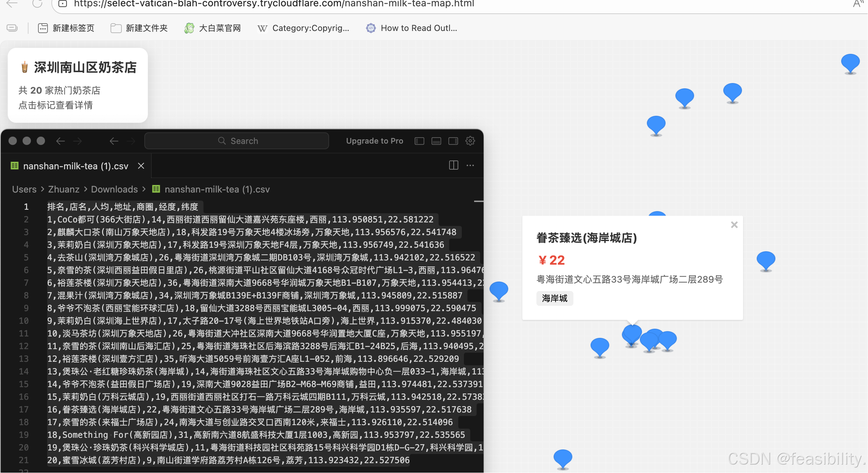Toggle the left sidebar panel layout
The height and width of the screenshot is (473, 868).
tap(419, 141)
